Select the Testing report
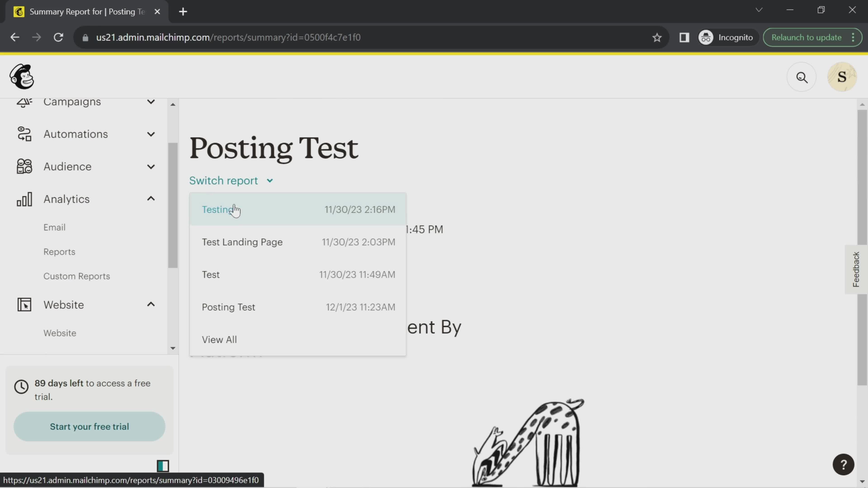Screen dimensions: 868x488 click(298, 209)
